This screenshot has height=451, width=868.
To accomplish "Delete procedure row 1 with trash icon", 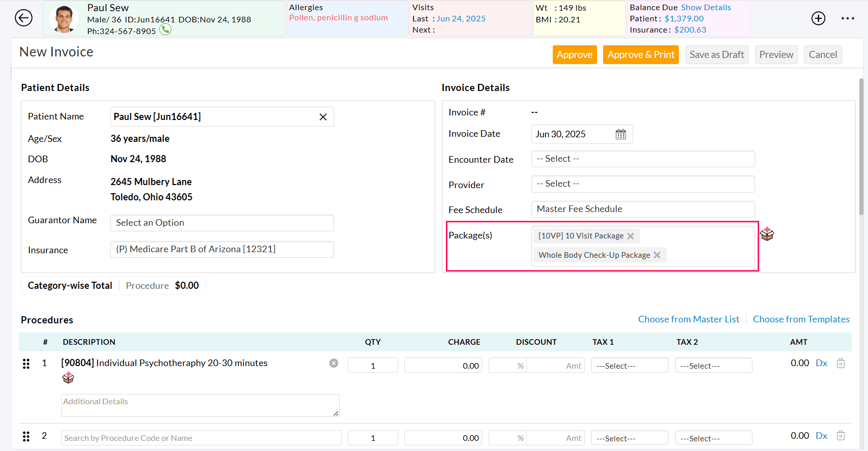I will (x=841, y=363).
